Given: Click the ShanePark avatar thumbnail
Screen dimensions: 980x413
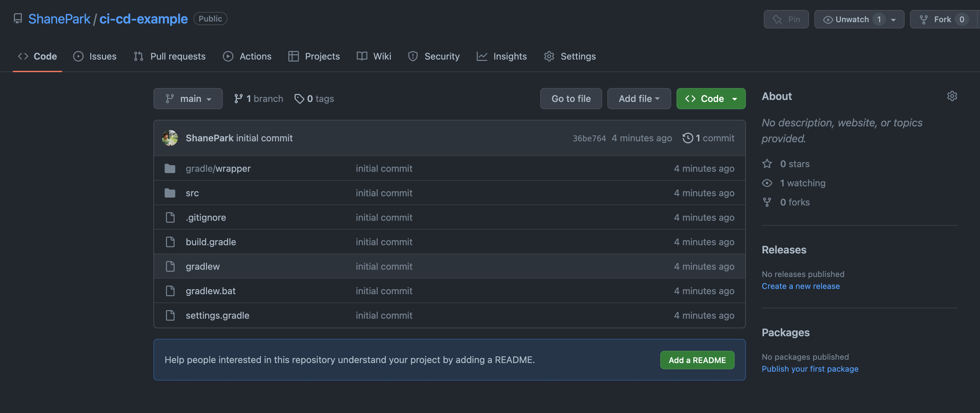Looking at the screenshot, I should [170, 138].
